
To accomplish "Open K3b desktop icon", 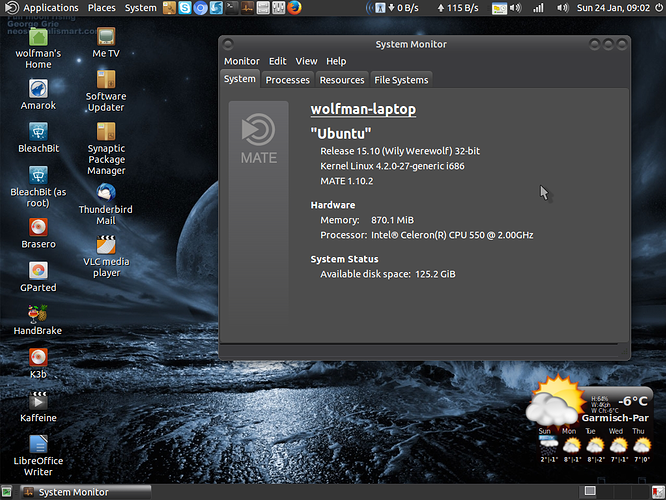I will click(38, 358).
